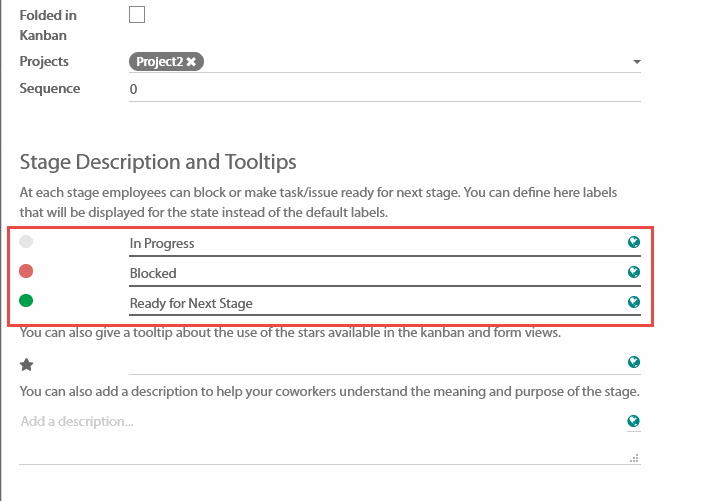
Task: Remove the Project2 tag
Action: click(190, 62)
